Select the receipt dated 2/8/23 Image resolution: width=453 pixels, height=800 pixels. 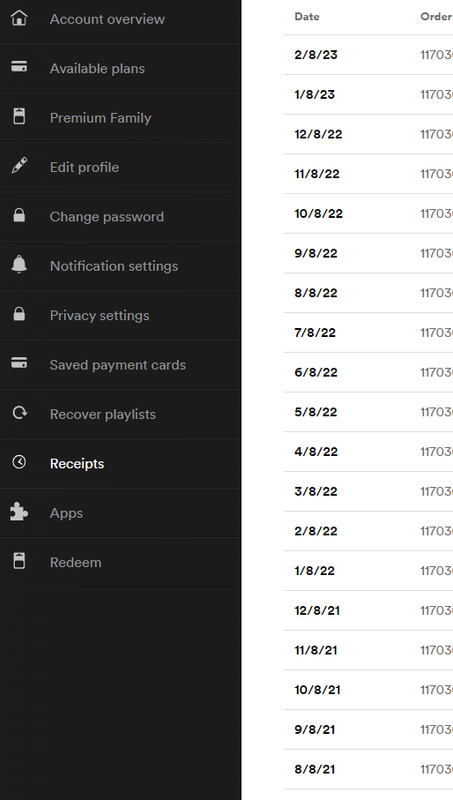(368, 55)
